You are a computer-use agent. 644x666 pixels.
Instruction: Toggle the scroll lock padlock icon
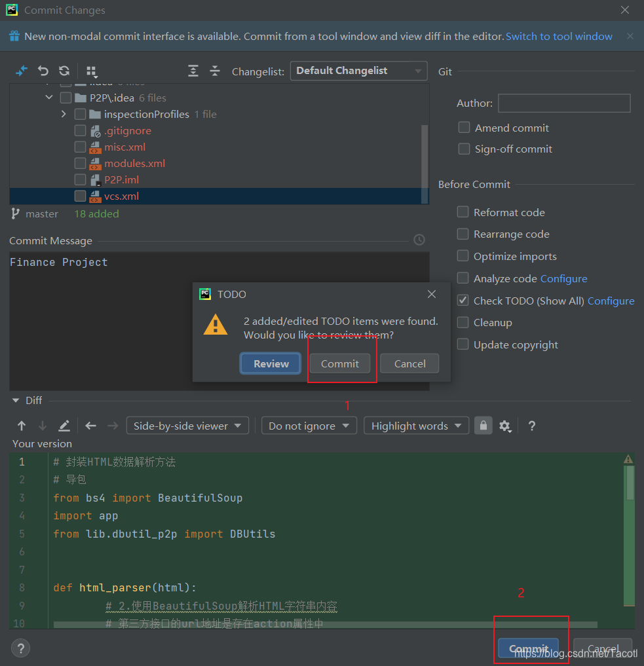483,426
